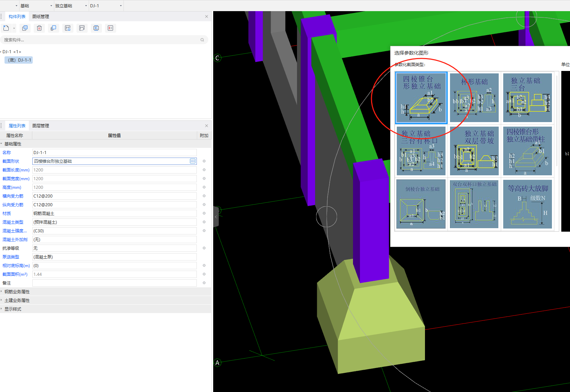Image resolution: width=570 pixels, height=392 pixels.
Task: Click the 混凝土外加剂 property label link
Action: 15,239
